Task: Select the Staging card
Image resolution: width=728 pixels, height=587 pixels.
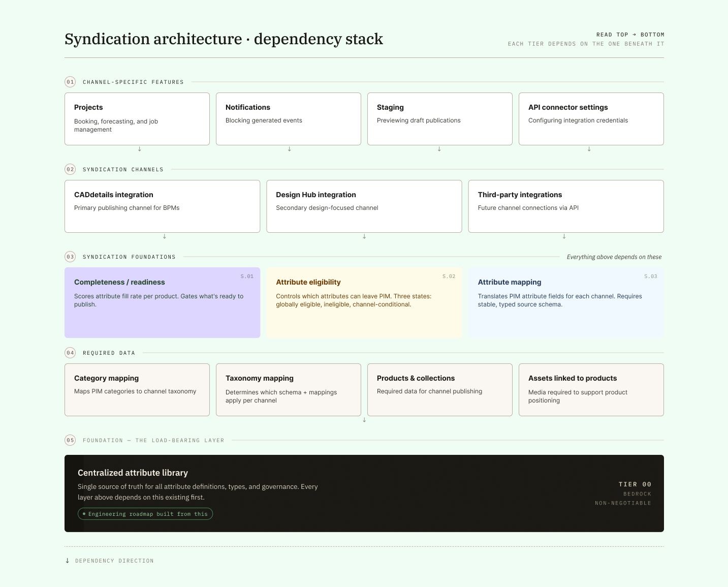Action: click(x=439, y=119)
